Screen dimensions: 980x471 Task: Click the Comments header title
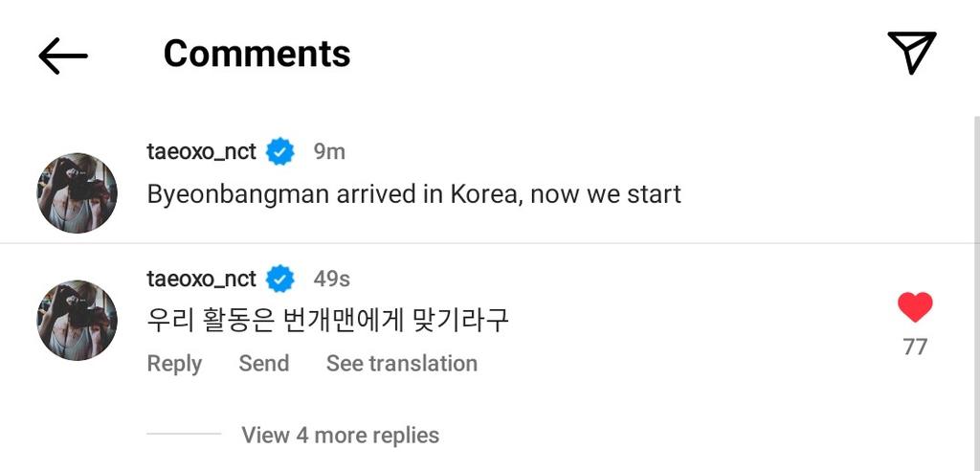tap(256, 54)
